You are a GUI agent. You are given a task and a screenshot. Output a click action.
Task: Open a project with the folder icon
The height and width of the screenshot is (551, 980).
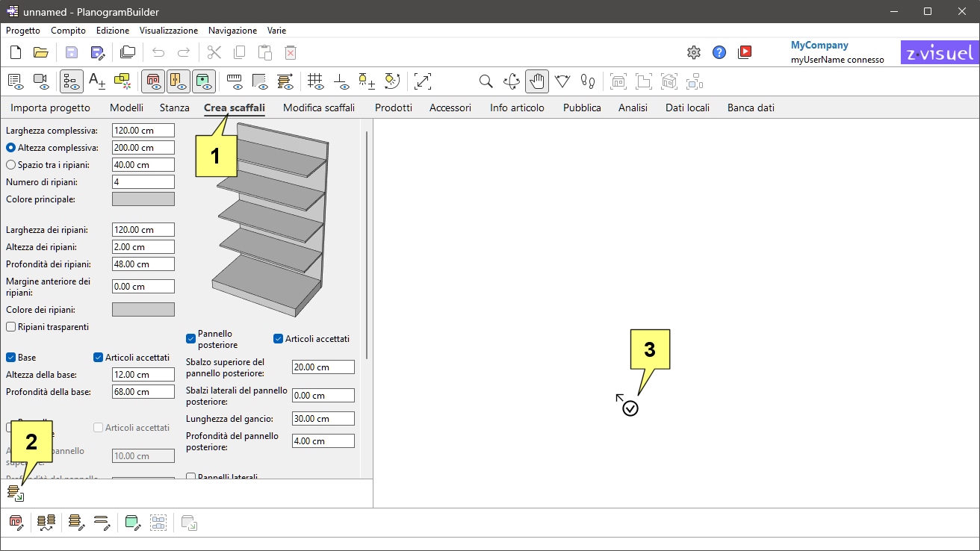point(41,52)
